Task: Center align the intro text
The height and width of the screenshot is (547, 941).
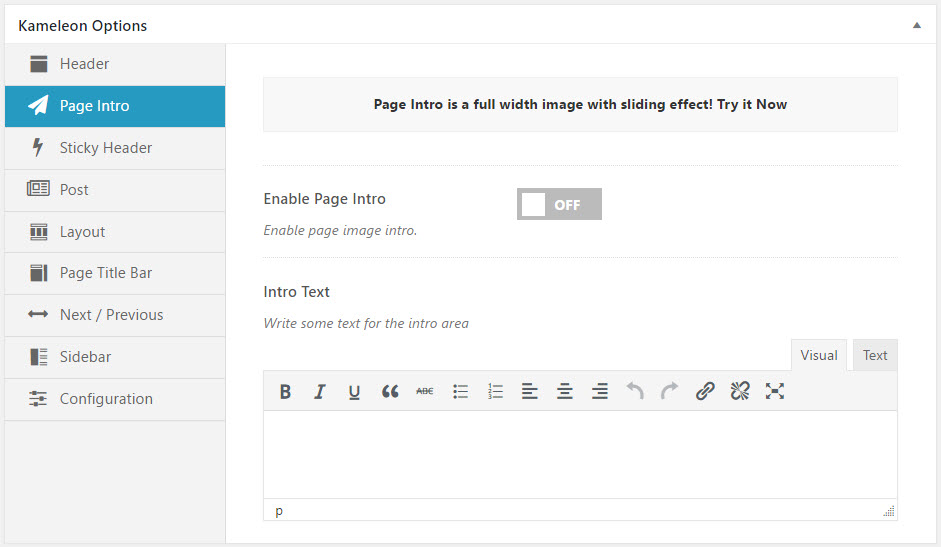Action: (565, 392)
